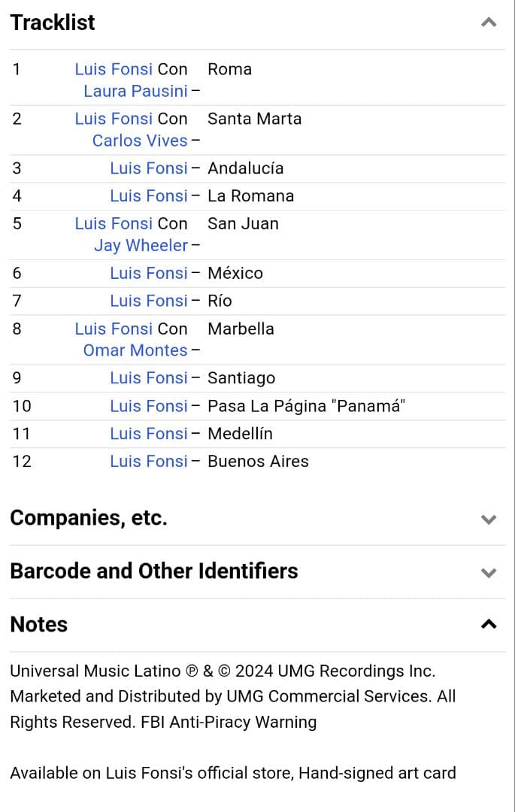Click Luis Fonsi link for La Romana

point(148,196)
